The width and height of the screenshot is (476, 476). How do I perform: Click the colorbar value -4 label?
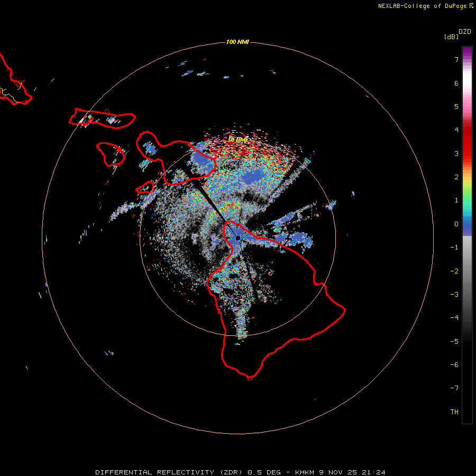[454, 318]
